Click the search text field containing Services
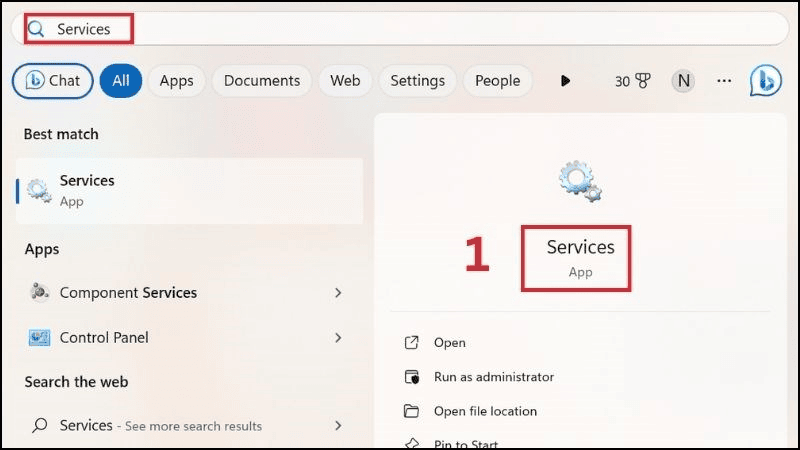 point(400,29)
